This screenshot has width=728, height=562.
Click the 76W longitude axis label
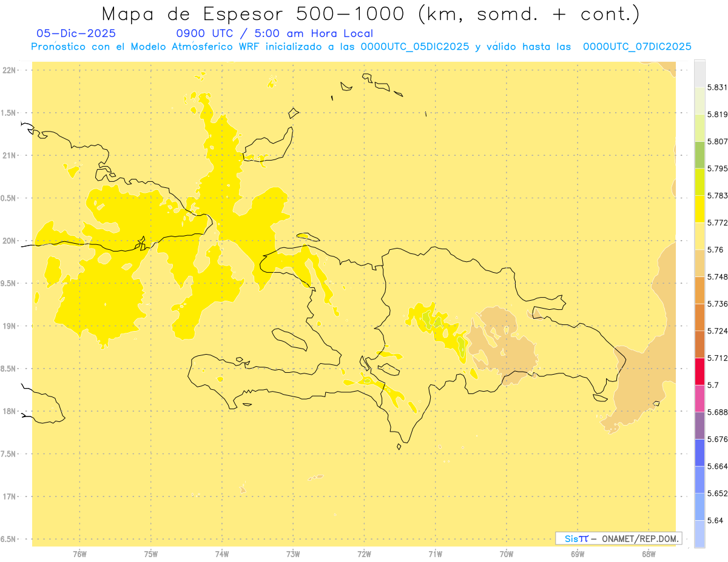[80, 554]
